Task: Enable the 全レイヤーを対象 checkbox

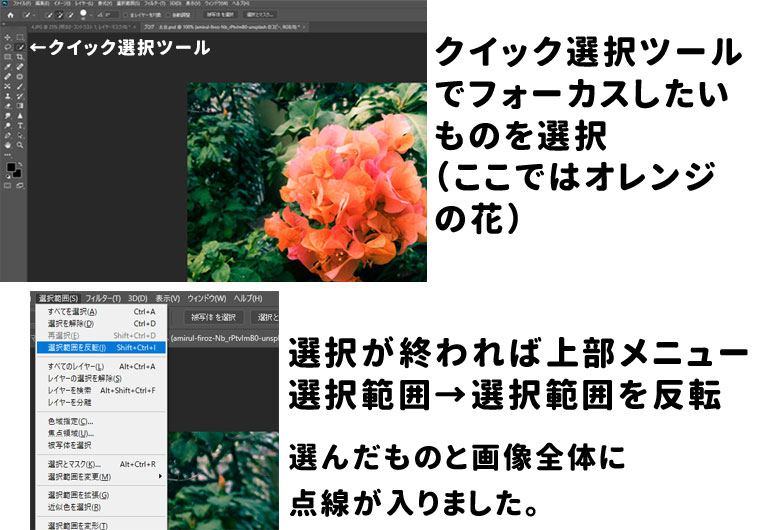Action: (125, 15)
